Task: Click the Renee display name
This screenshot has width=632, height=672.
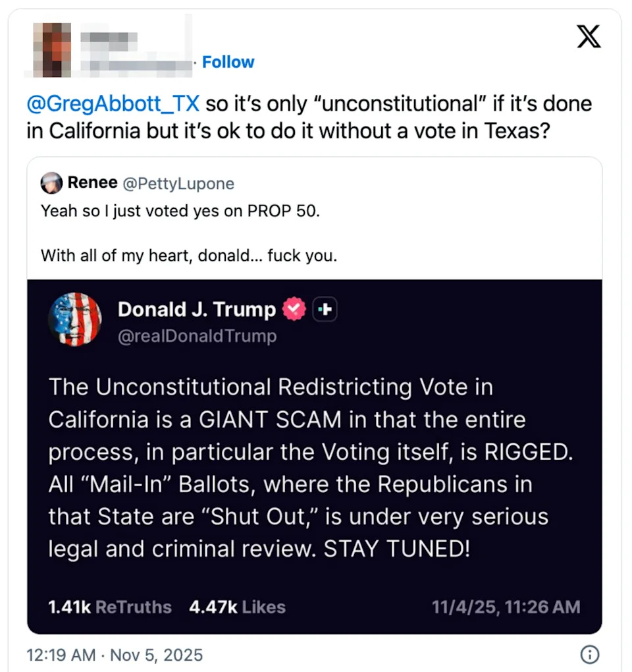Action: tap(92, 184)
